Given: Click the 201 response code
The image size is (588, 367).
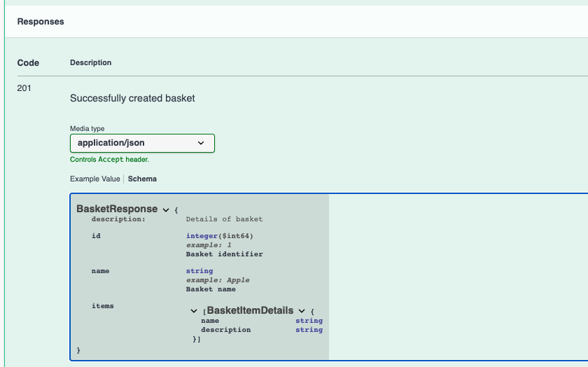Looking at the screenshot, I should pyautogui.click(x=24, y=88).
